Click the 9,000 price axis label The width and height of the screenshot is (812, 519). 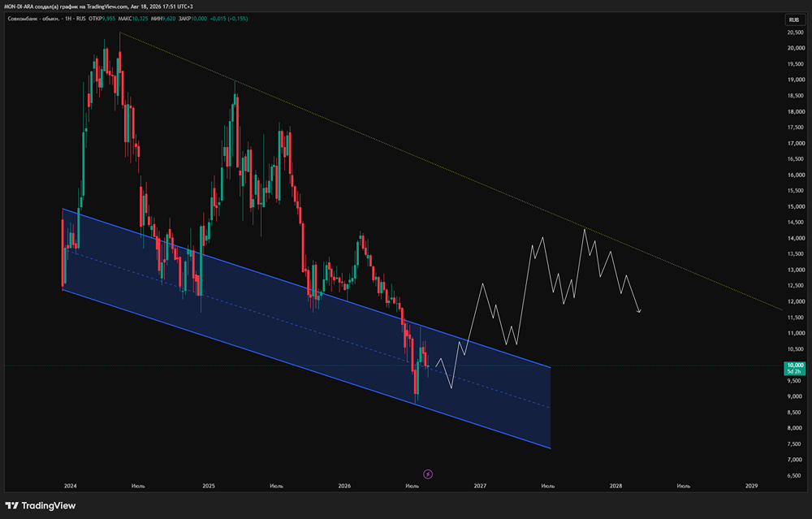tap(794, 396)
